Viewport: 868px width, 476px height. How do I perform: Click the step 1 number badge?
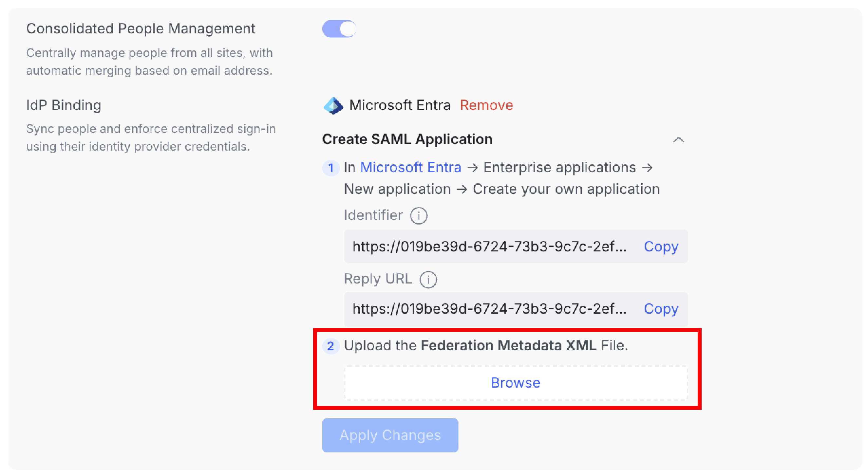pos(330,168)
